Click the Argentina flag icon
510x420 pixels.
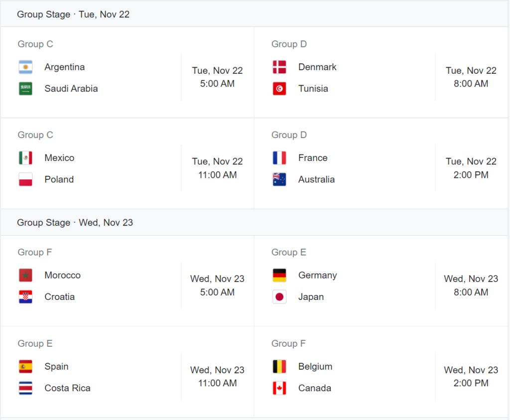[25, 67]
